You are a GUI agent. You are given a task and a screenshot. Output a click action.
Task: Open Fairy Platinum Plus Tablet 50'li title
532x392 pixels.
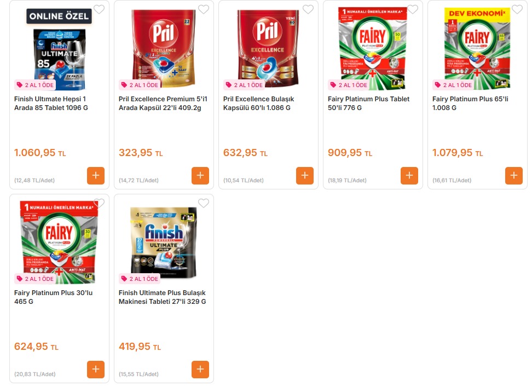368,103
